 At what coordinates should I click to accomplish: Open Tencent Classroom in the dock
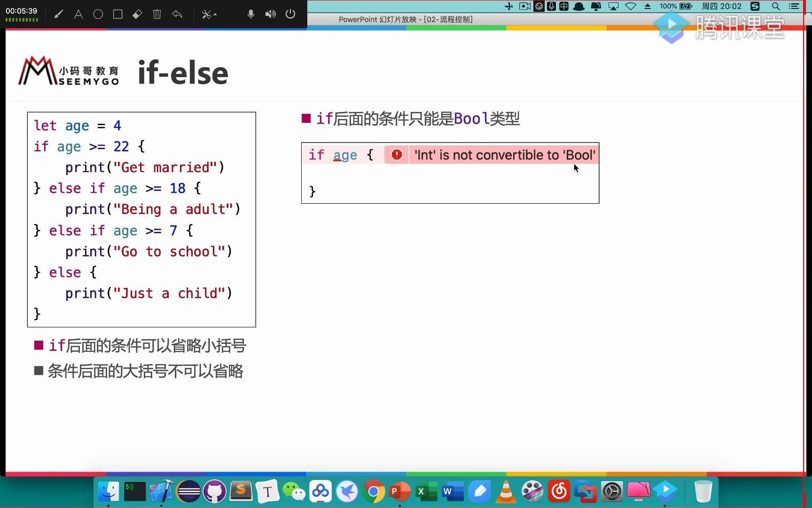pyautogui.click(x=665, y=492)
